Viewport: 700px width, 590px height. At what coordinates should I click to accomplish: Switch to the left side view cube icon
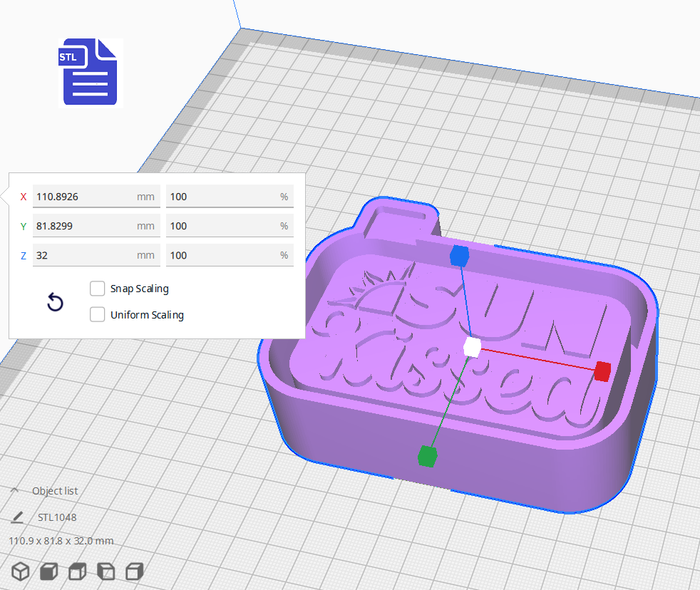point(105,571)
